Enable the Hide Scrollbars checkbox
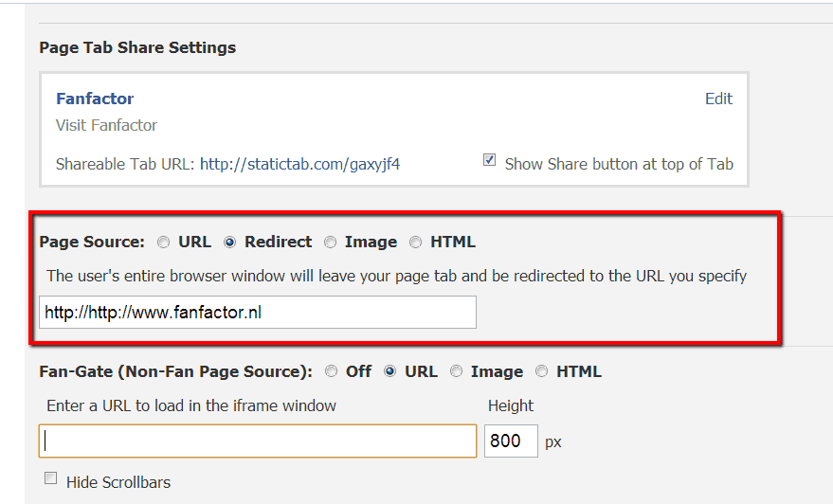The image size is (833, 504). [50, 478]
